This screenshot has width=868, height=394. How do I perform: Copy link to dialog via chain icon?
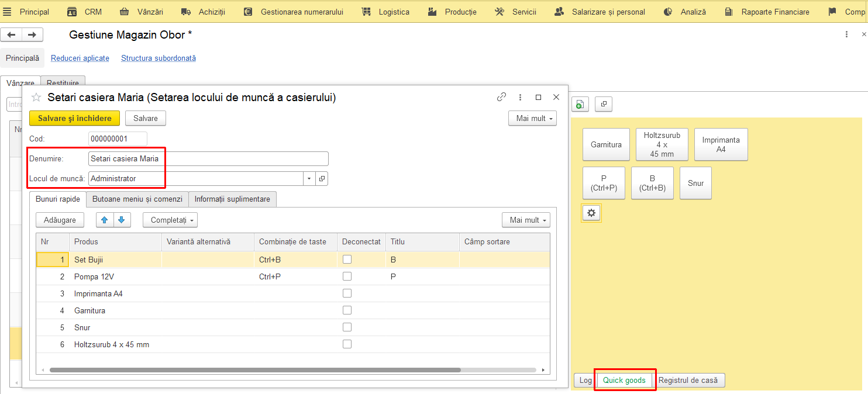click(501, 97)
